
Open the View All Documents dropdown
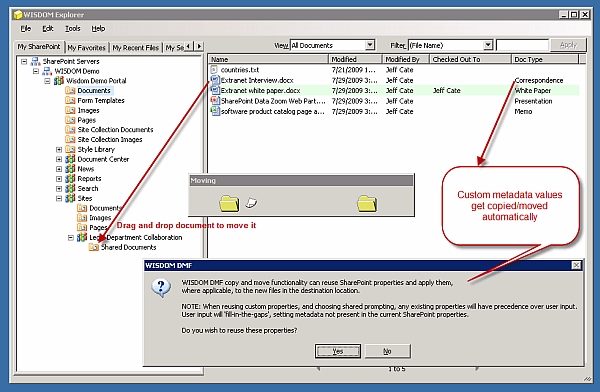tap(369, 45)
